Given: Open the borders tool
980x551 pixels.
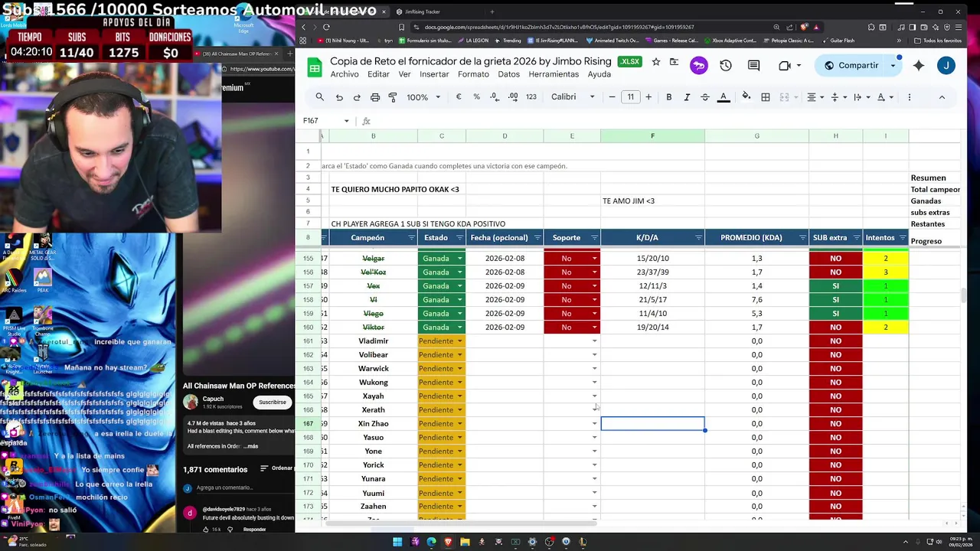Looking at the screenshot, I should 766,97.
